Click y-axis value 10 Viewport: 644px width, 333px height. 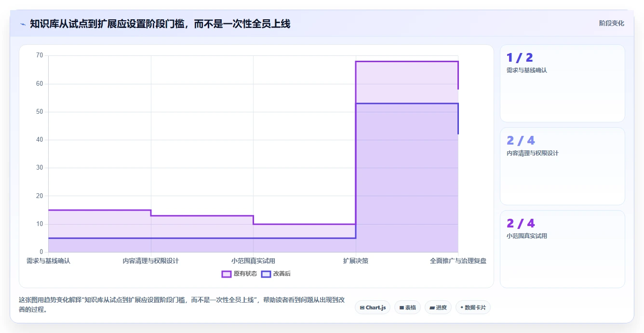(x=40, y=224)
